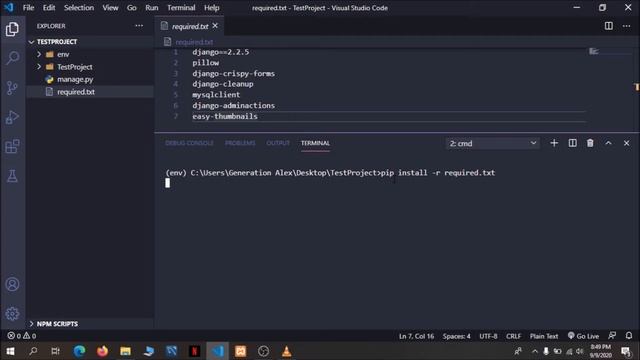Open the Help menu
The width and height of the screenshot is (640, 360).
click(211, 8)
